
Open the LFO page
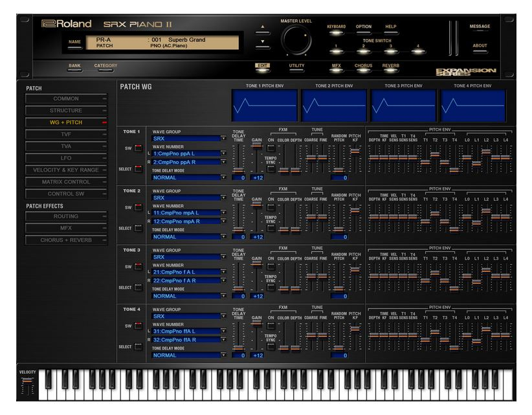click(66, 158)
